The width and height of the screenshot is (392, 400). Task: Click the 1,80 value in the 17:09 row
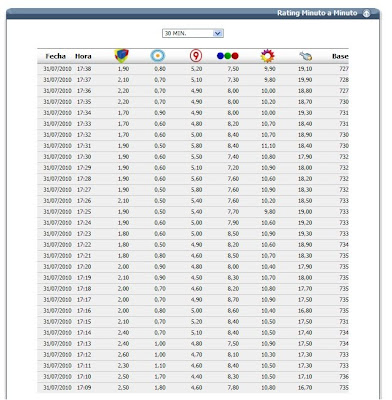[x=160, y=388]
